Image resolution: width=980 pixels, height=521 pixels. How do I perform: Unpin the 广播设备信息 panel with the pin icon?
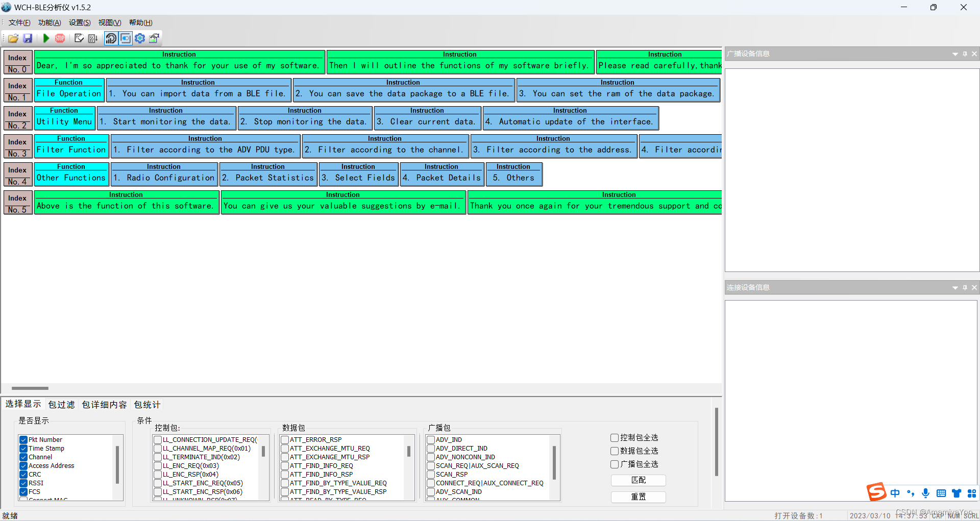point(965,54)
